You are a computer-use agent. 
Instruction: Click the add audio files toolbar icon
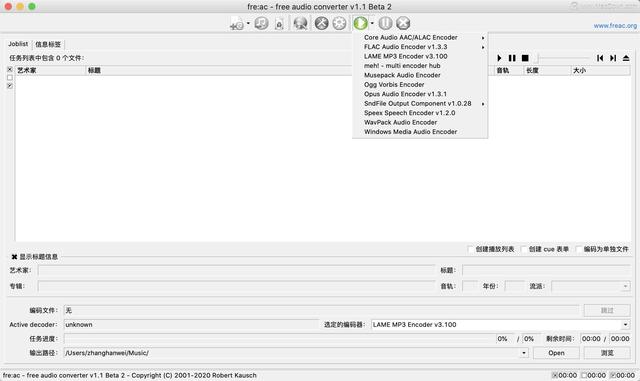pos(237,23)
